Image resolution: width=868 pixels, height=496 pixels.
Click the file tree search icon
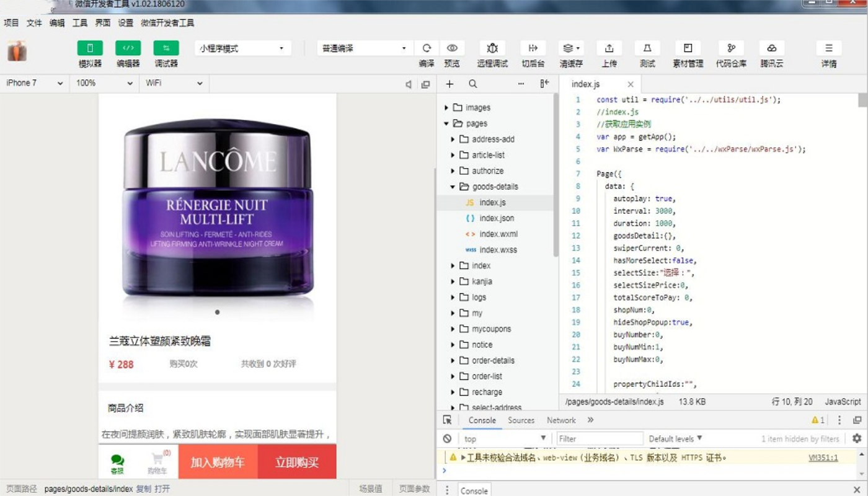point(472,84)
